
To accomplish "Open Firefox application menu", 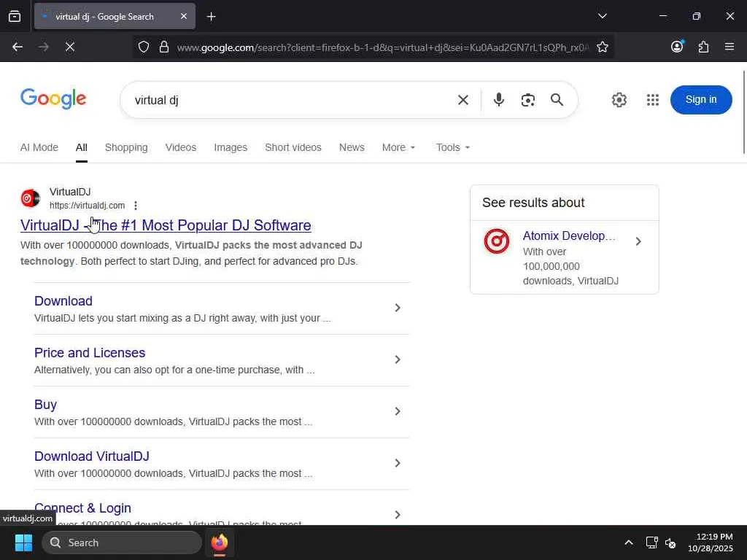I will 729,47.
